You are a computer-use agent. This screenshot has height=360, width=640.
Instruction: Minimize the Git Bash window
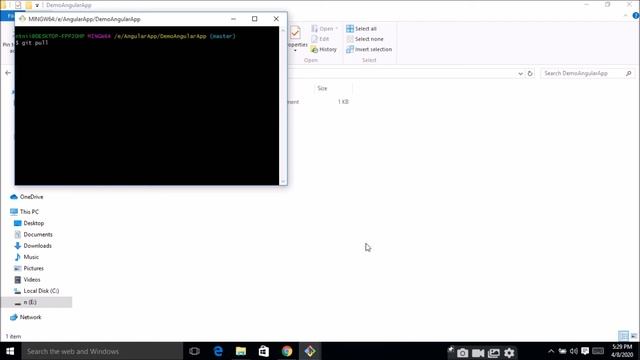pyautogui.click(x=233, y=19)
